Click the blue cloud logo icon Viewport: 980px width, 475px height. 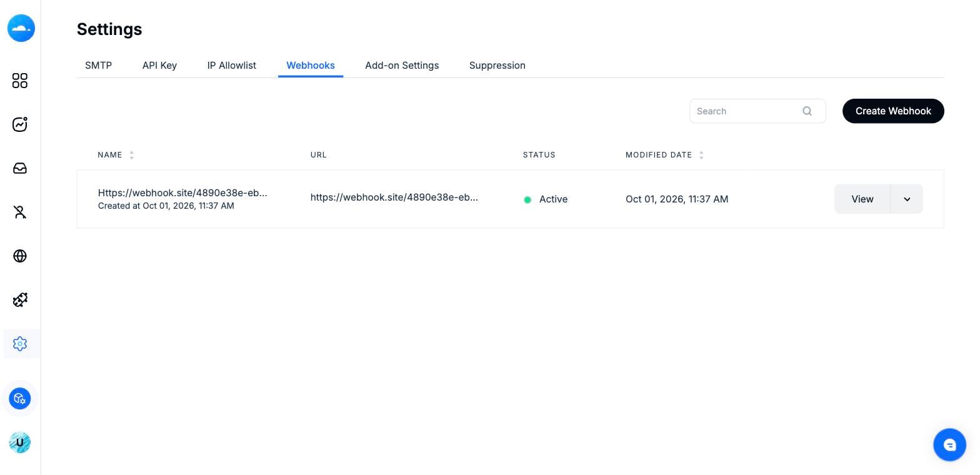tap(21, 28)
